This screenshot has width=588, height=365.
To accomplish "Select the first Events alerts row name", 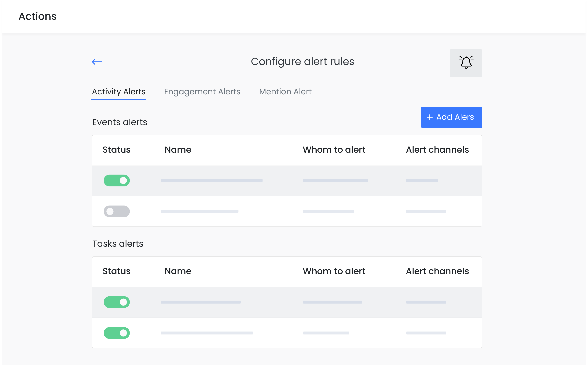I will click(x=211, y=180).
